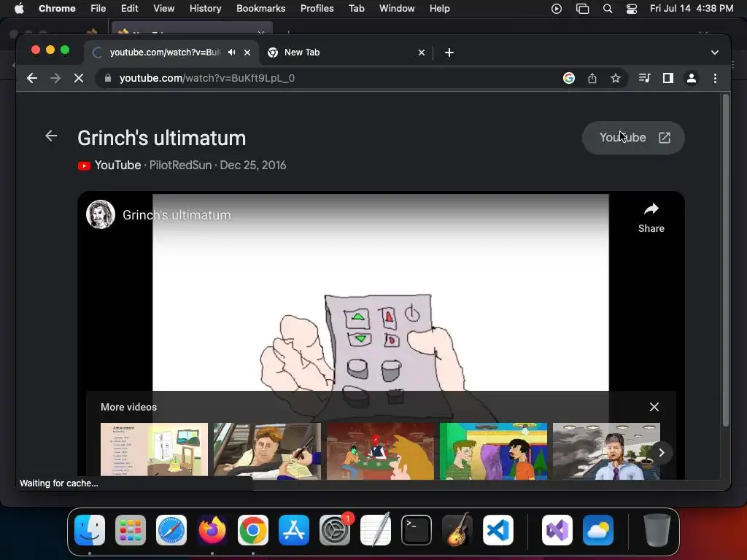747x560 pixels.
Task: Share the video using Share arrow
Action: (651, 217)
